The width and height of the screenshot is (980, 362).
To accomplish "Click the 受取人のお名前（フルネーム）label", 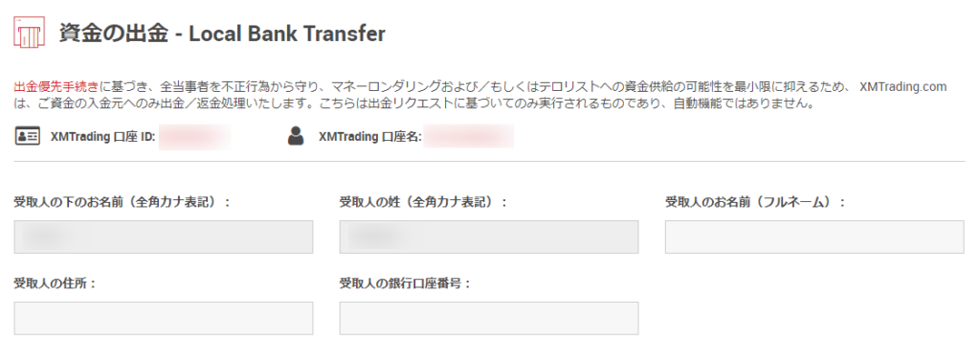I will coord(755,202).
